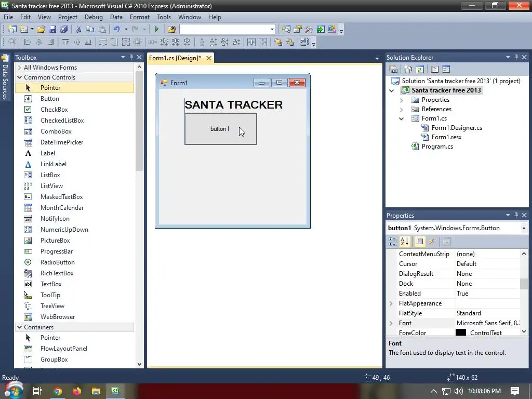Click the Align Lefts layout icon
532x399 pixels.
(x=28, y=42)
